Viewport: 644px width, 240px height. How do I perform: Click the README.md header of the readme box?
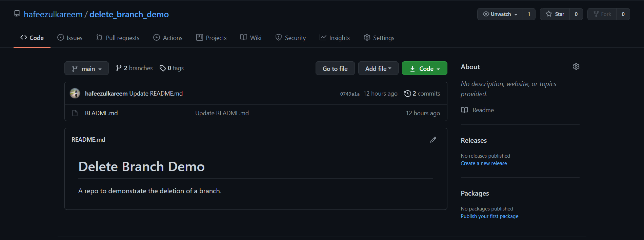click(88, 140)
